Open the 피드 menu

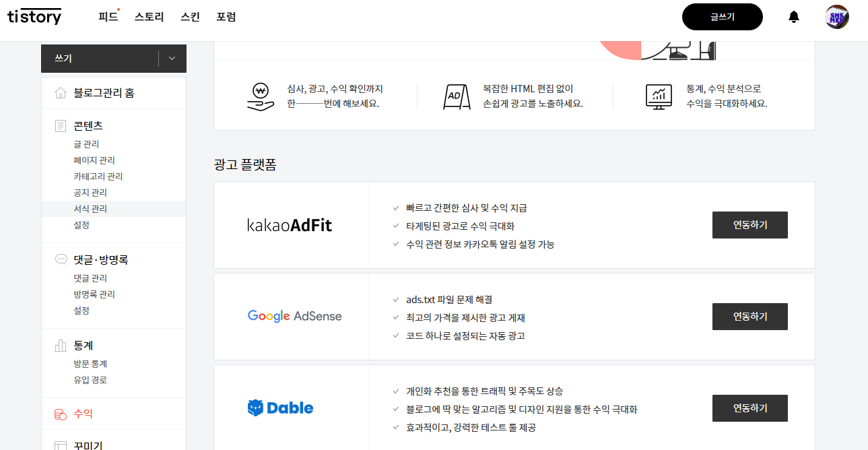point(108,17)
